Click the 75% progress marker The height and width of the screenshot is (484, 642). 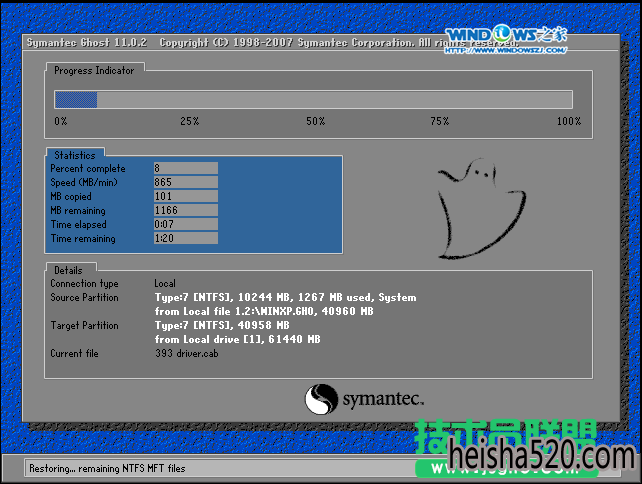[x=440, y=121]
